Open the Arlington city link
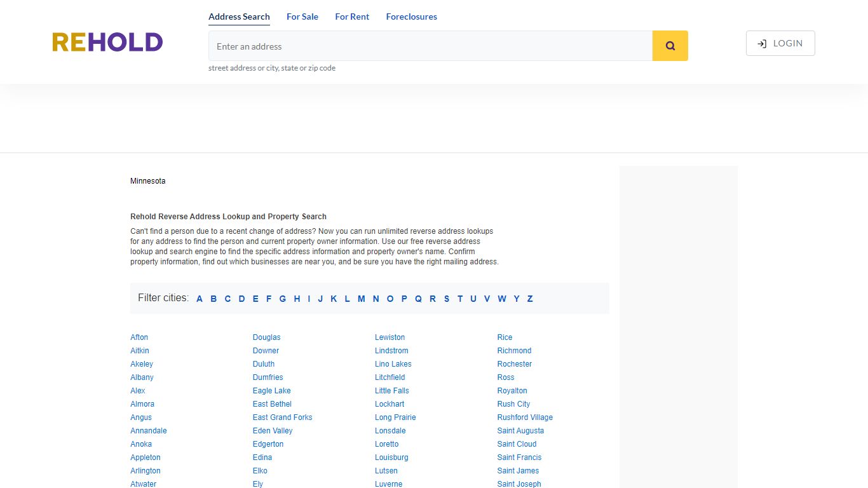This screenshot has width=868, height=488. pyautogui.click(x=146, y=471)
